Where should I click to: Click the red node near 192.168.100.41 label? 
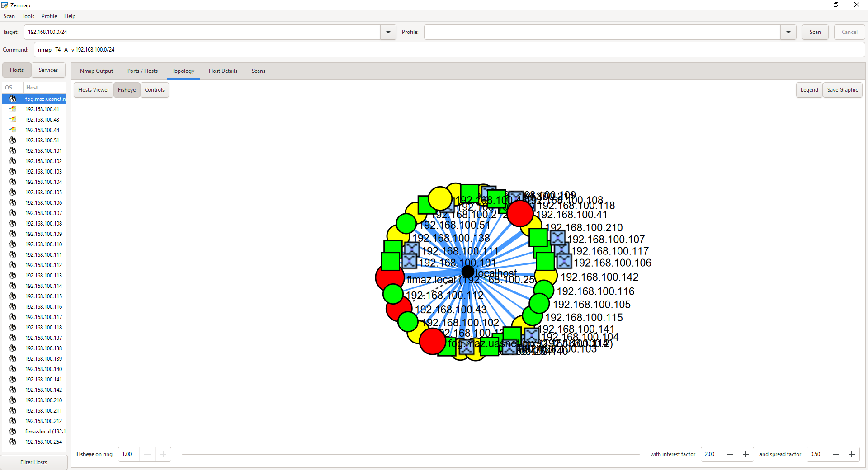point(520,213)
